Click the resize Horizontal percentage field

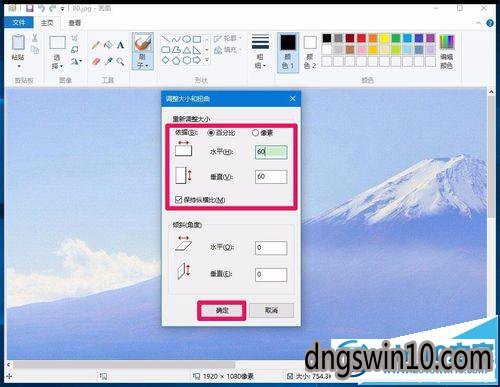[271, 152]
